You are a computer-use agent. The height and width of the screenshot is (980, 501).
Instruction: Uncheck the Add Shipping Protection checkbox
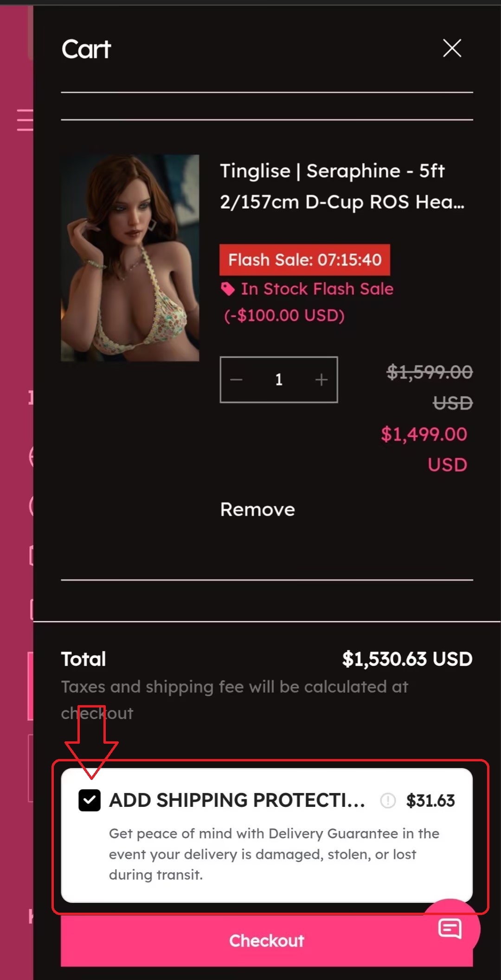coord(90,800)
